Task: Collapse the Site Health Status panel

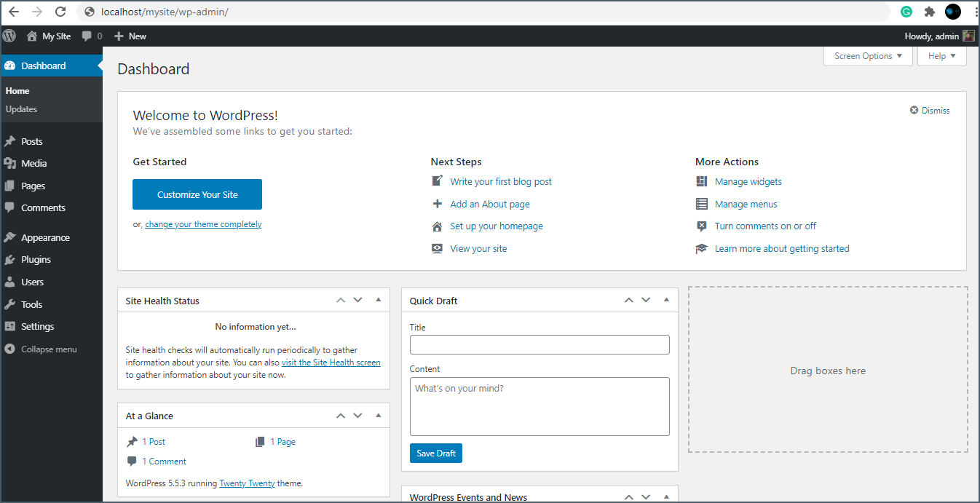Action: (x=378, y=300)
